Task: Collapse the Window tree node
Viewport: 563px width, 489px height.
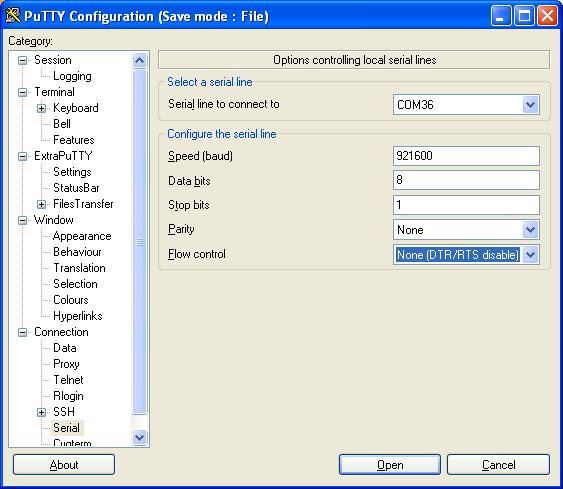Action: pyautogui.click(x=22, y=220)
